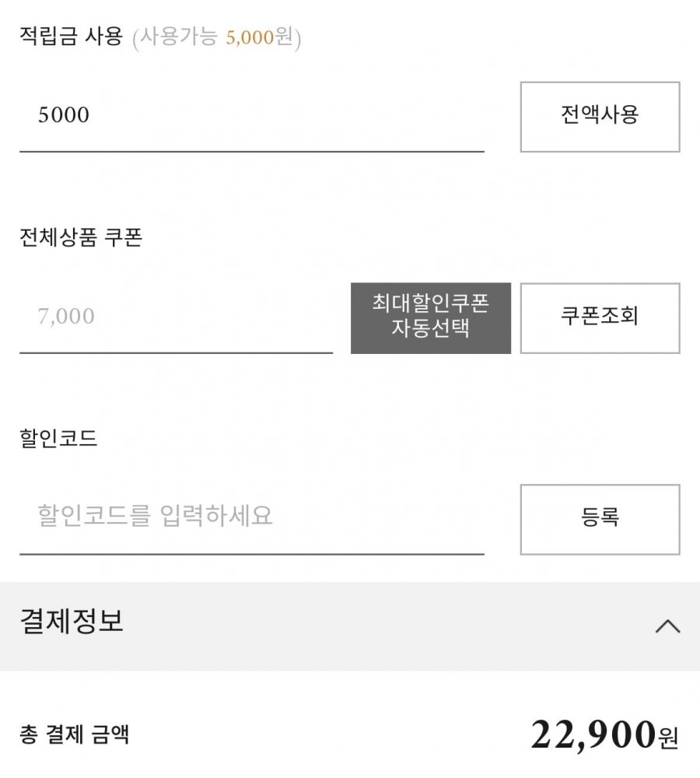
Task: Click the 적립금 사용 label
Action: [x=71, y=37]
